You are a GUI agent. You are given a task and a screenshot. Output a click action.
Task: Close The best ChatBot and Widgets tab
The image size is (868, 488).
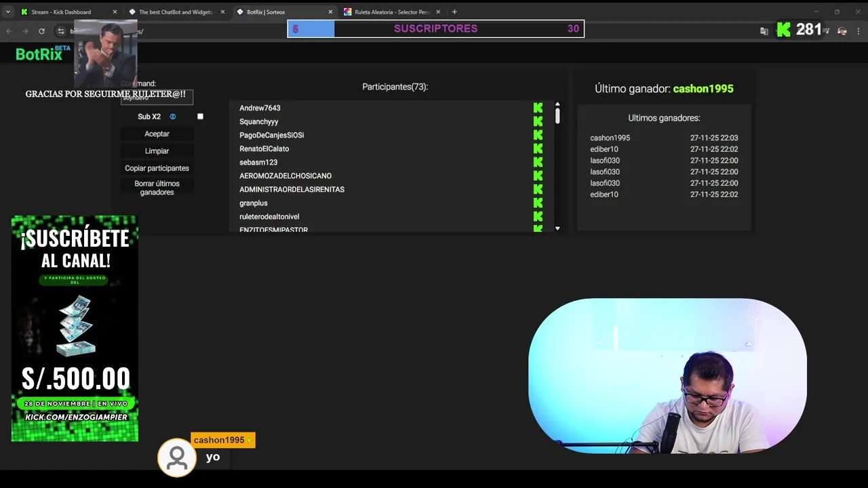coord(222,12)
